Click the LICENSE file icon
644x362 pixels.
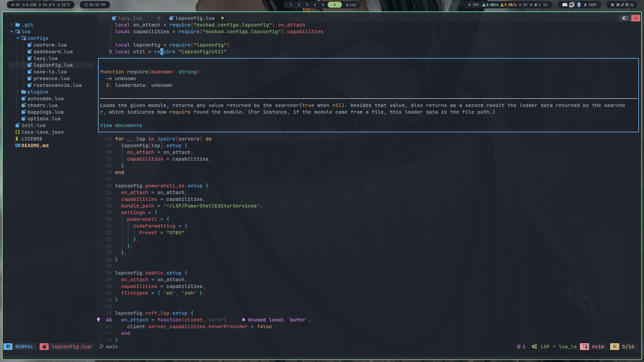click(17, 139)
